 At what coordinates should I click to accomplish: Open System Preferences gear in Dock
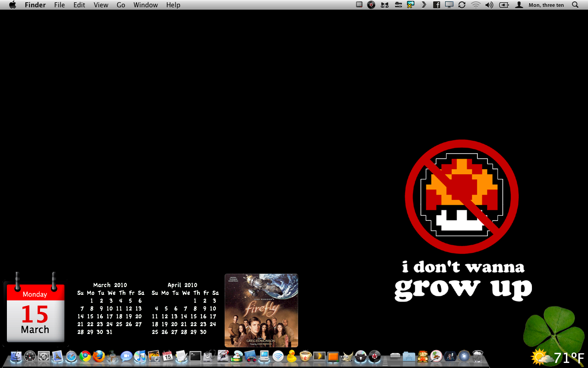[x=44, y=356]
